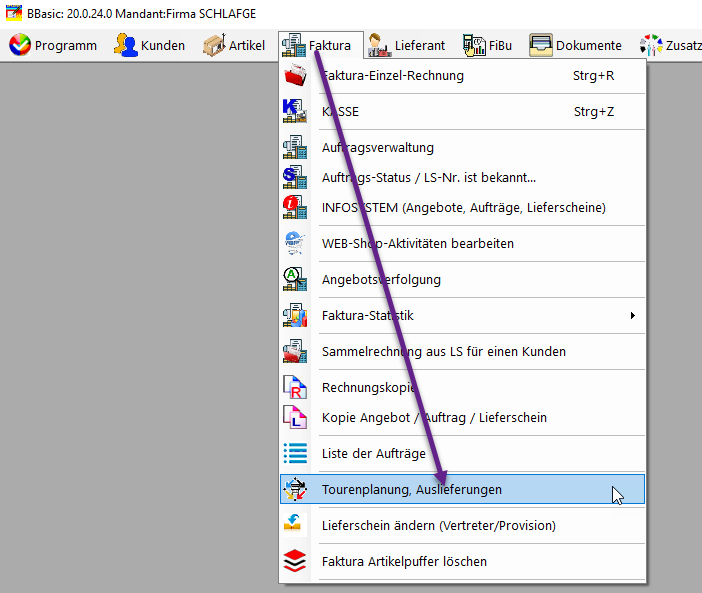The height and width of the screenshot is (593, 702).
Task: Select KASSE menu entry
Action: coord(462,111)
